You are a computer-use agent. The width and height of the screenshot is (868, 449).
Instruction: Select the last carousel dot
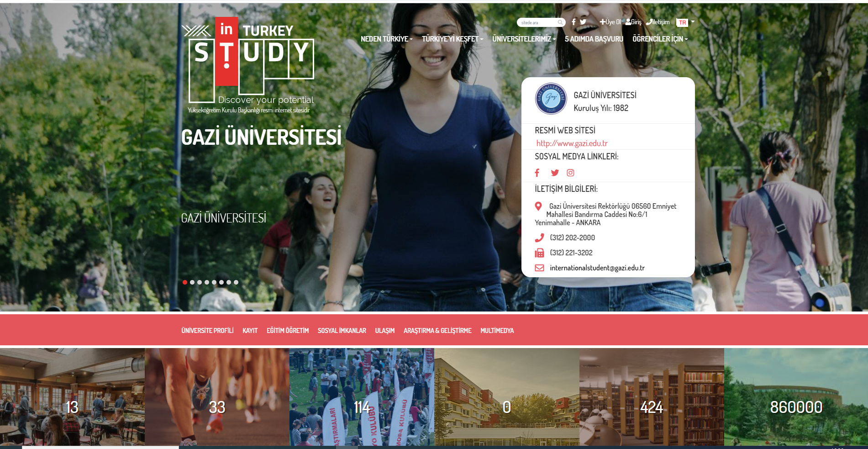(236, 282)
